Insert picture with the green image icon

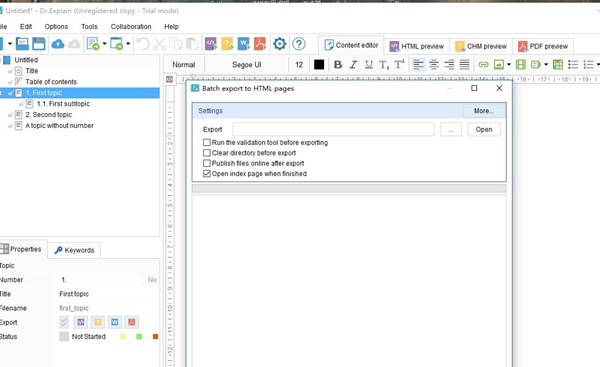(499, 65)
